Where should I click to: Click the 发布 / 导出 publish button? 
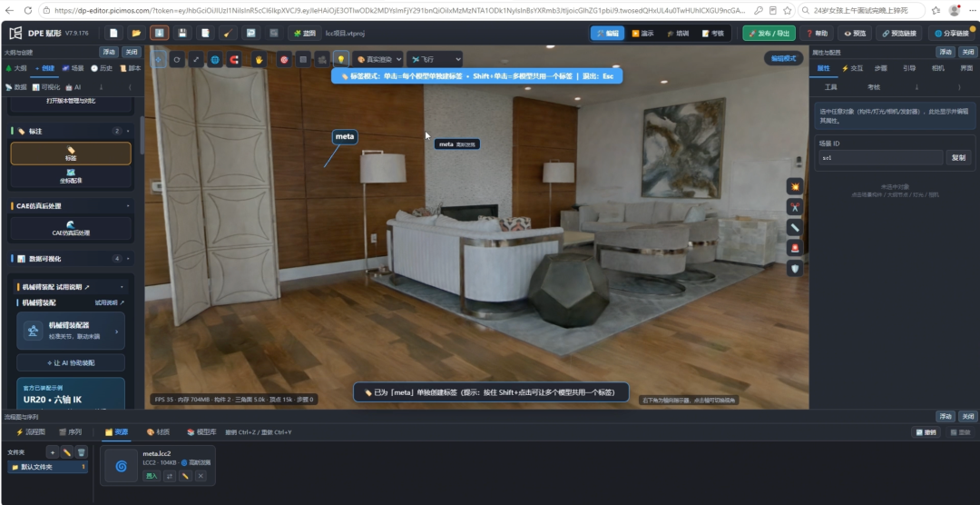point(769,34)
